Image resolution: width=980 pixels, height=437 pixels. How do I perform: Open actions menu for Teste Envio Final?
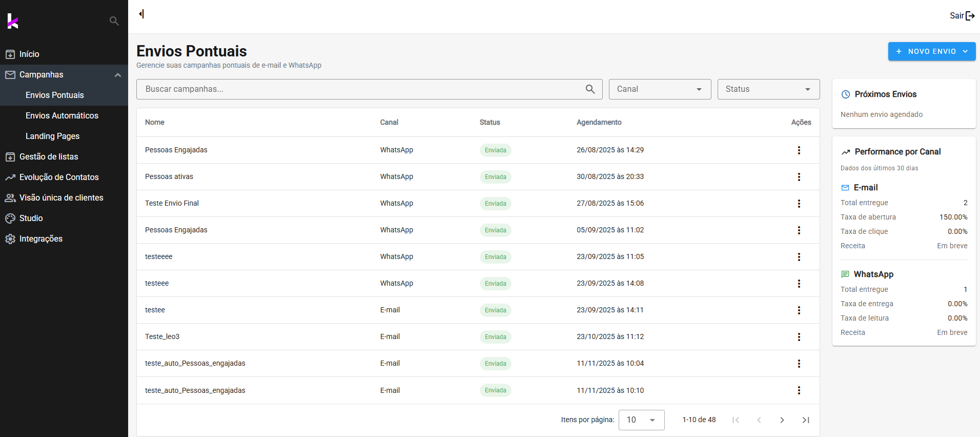[x=799, y=204]
